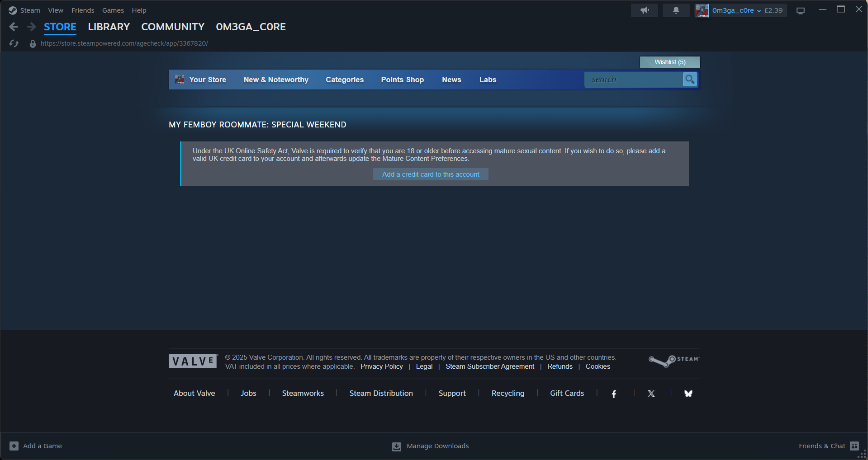Open the Categories menu
The height and width of the screenshot is (460, 868).
345,80
